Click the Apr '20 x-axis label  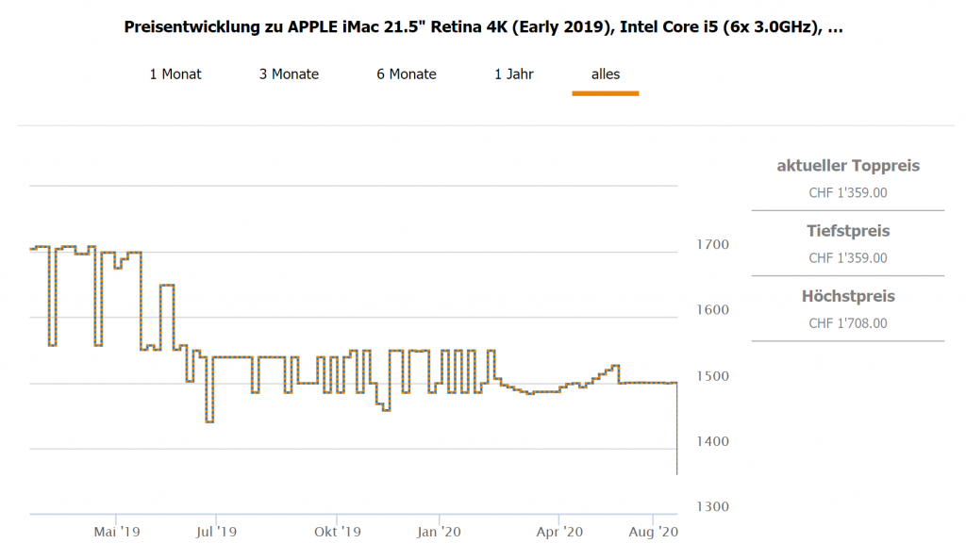coord(560,533)
